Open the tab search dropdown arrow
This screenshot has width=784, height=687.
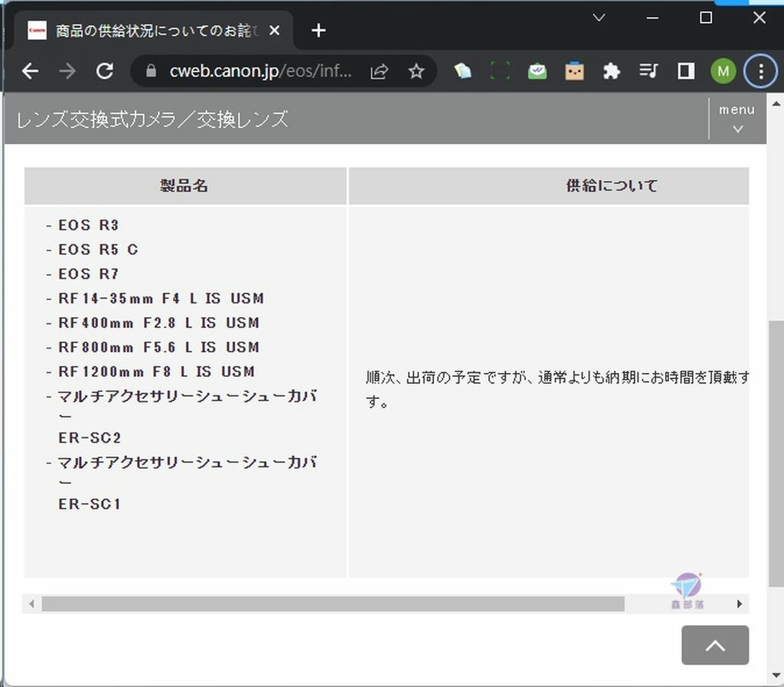point(599,18)
